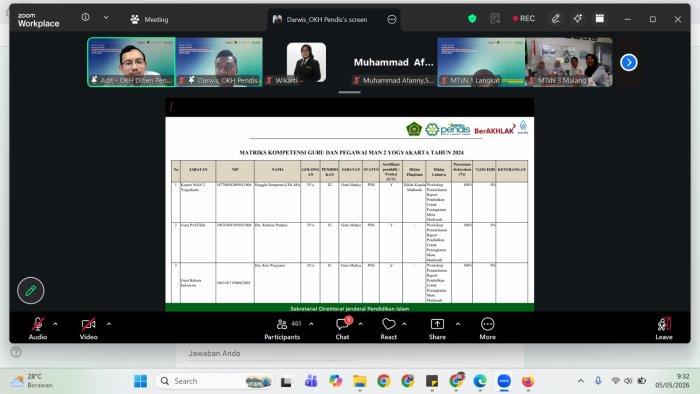
Task: Expand audio options arrow
Action: (x=55, y=324)
